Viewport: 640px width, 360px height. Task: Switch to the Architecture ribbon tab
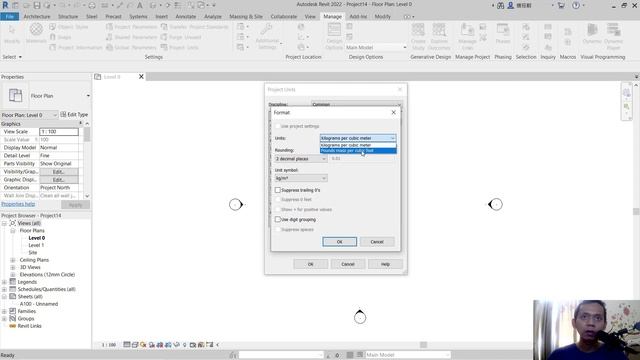click(x=37, y=17)
